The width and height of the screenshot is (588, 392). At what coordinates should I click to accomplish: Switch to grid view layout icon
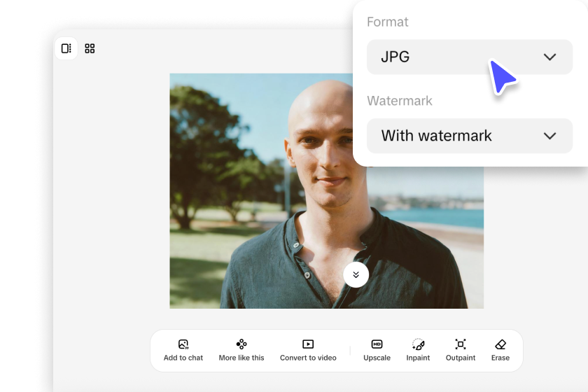[x=90, y=48]
